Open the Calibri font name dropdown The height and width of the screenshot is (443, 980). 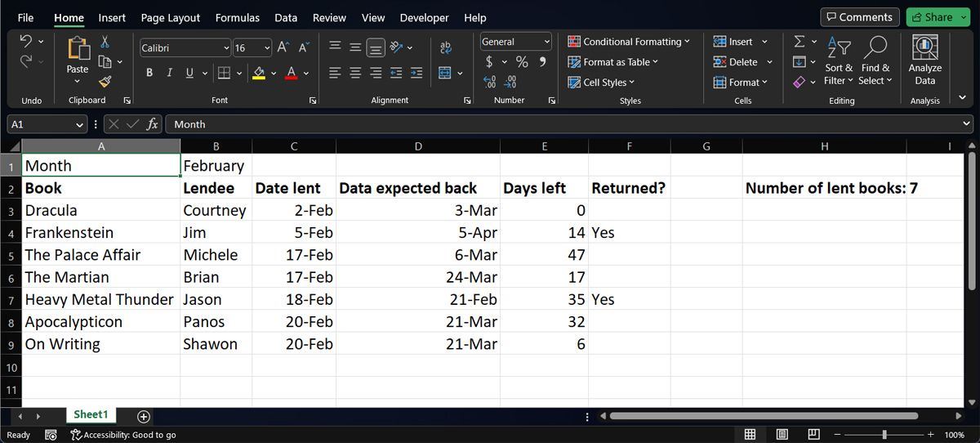[226, 48]
